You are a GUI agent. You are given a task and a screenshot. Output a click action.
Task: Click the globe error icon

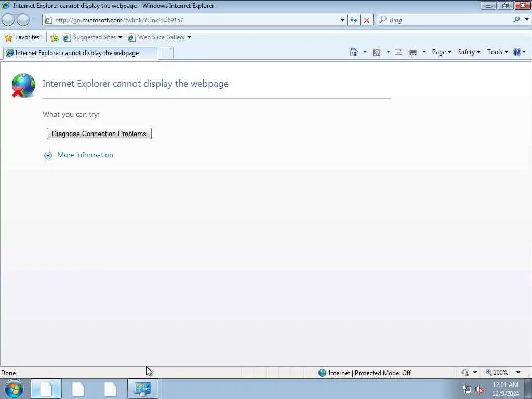pos(23,86)
